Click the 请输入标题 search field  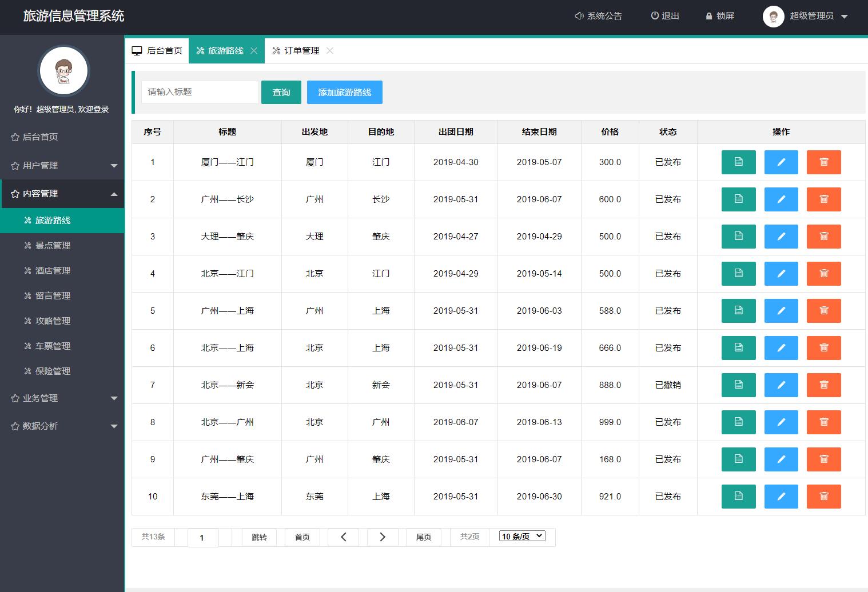tap(200, 92)
